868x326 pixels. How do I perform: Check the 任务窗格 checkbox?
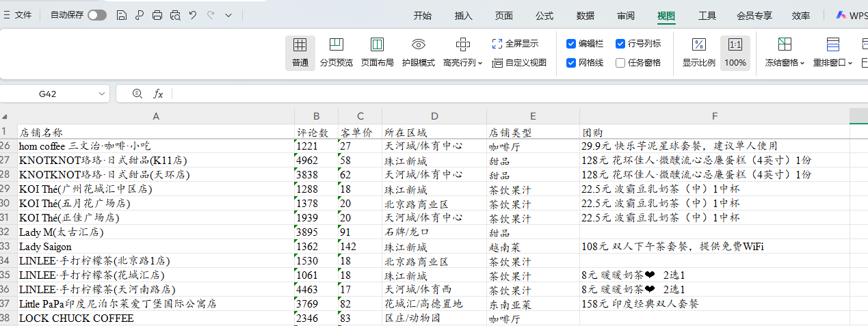point(620,63)
